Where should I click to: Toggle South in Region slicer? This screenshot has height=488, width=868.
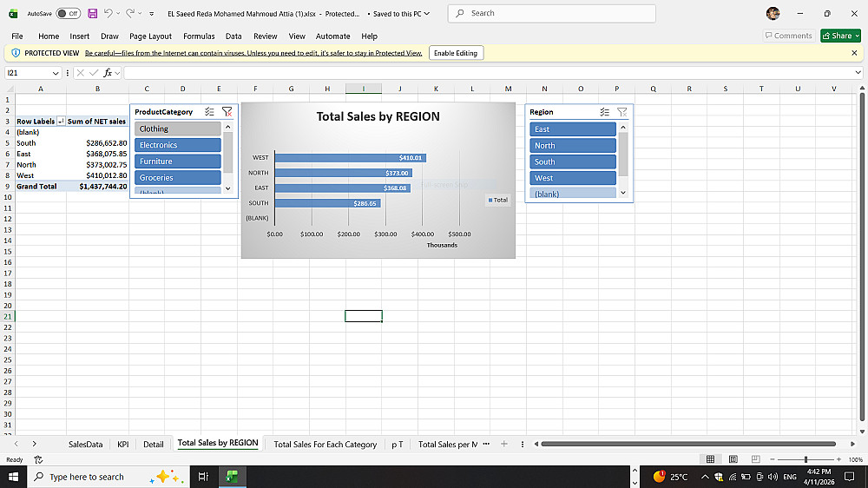572,162
